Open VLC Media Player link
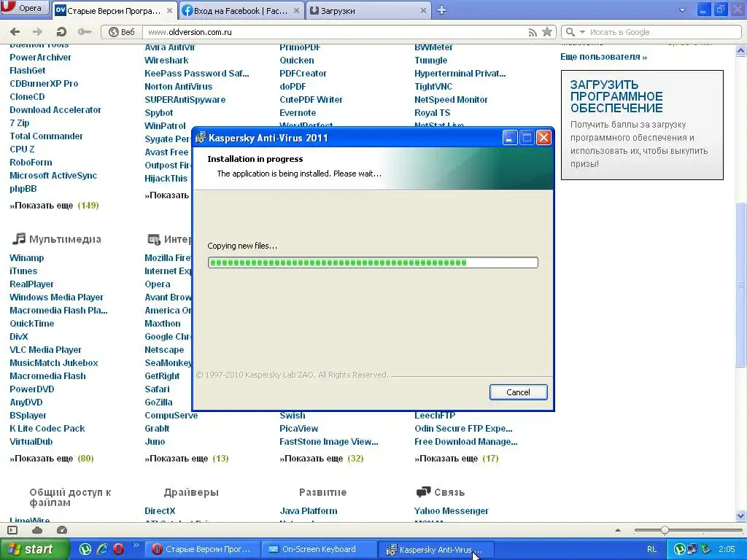Screen dimensions: 747x560 click(x=45, y=349)
